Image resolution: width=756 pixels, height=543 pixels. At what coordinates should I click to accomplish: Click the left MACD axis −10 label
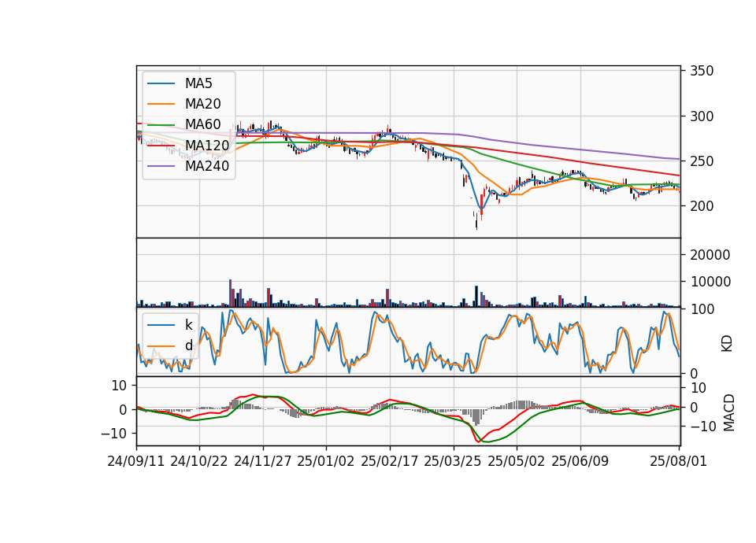[113, 434]
